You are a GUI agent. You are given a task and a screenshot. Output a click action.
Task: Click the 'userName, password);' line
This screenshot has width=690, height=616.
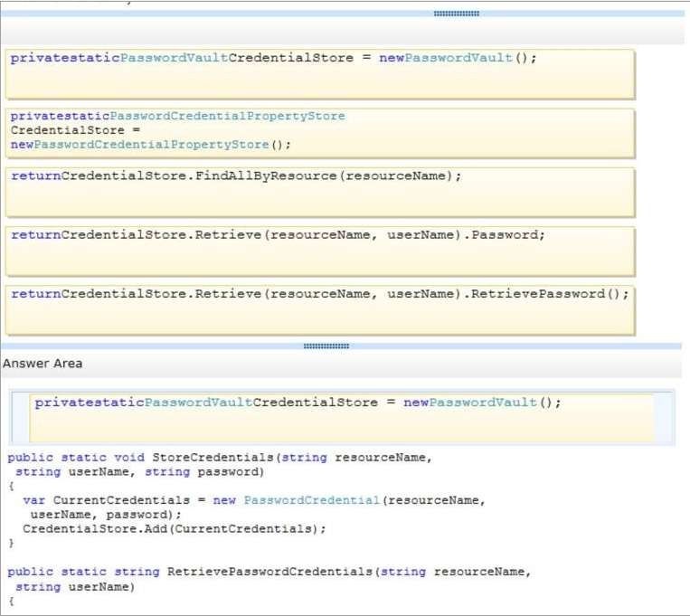pos(106,515)
